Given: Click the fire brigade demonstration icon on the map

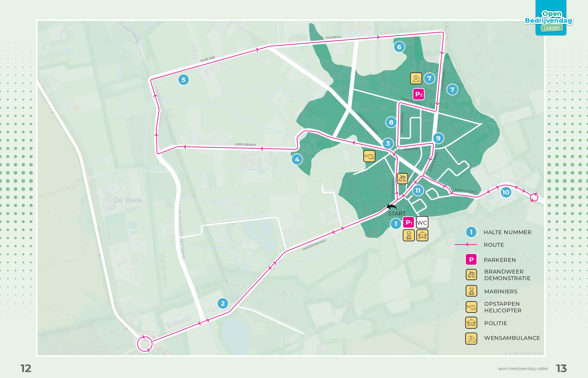Looking at the screenshot, I should [402, 178].
